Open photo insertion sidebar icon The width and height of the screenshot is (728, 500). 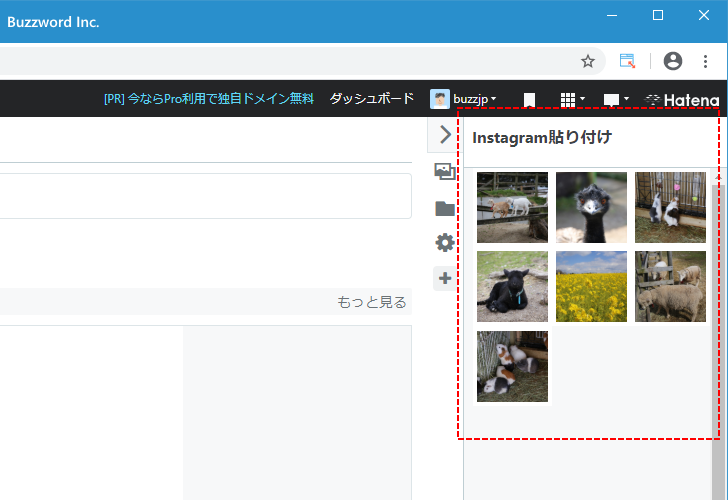pyautogui.click(x=445, y=171)
